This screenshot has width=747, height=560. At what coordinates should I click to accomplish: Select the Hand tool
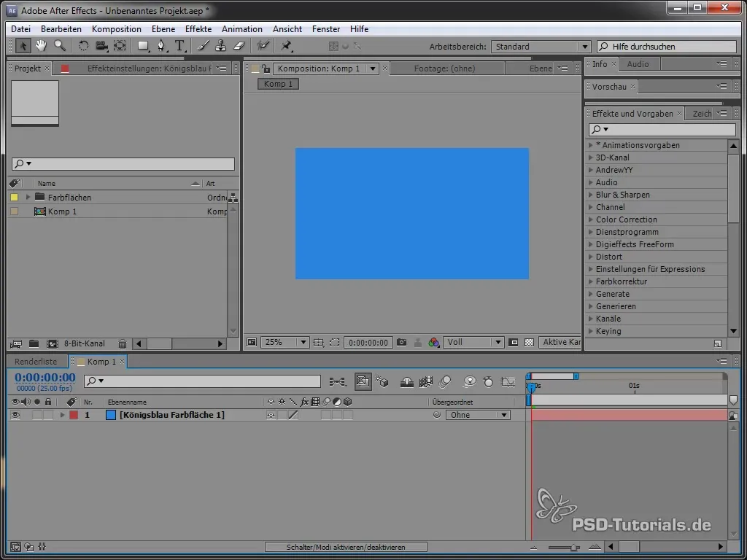pos(41,46)
